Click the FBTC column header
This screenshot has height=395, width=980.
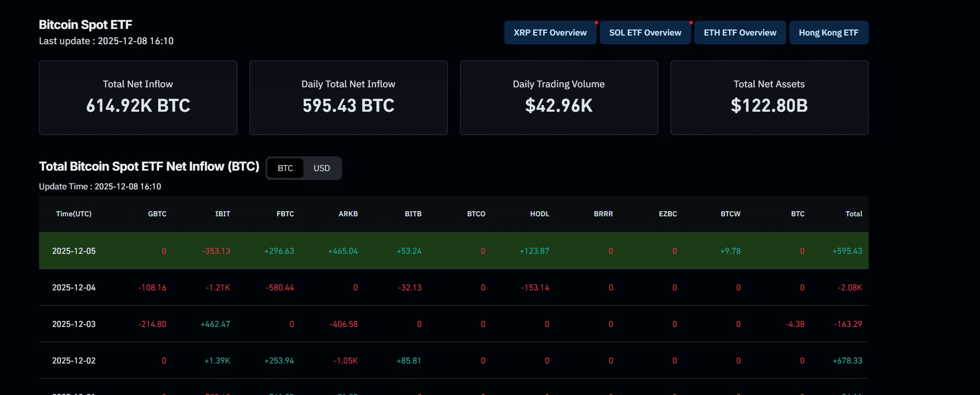click(x=285, y=214)
